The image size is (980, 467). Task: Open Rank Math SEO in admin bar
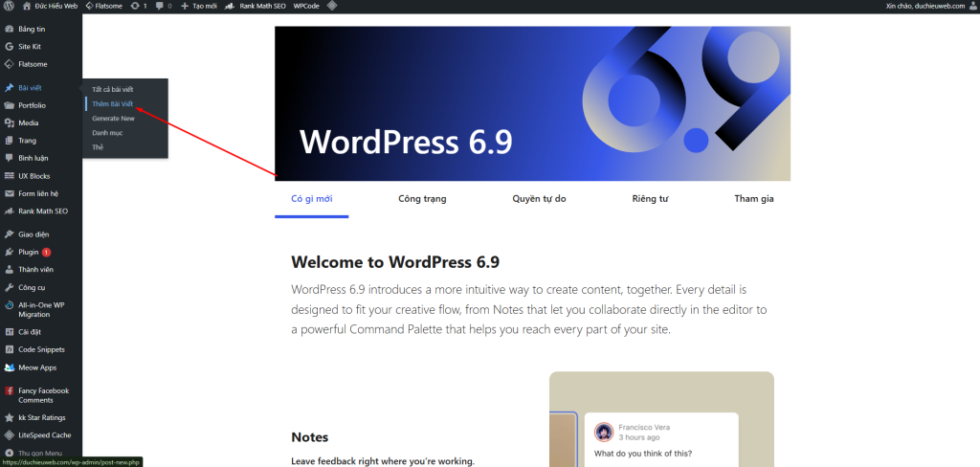pos(255,6)
